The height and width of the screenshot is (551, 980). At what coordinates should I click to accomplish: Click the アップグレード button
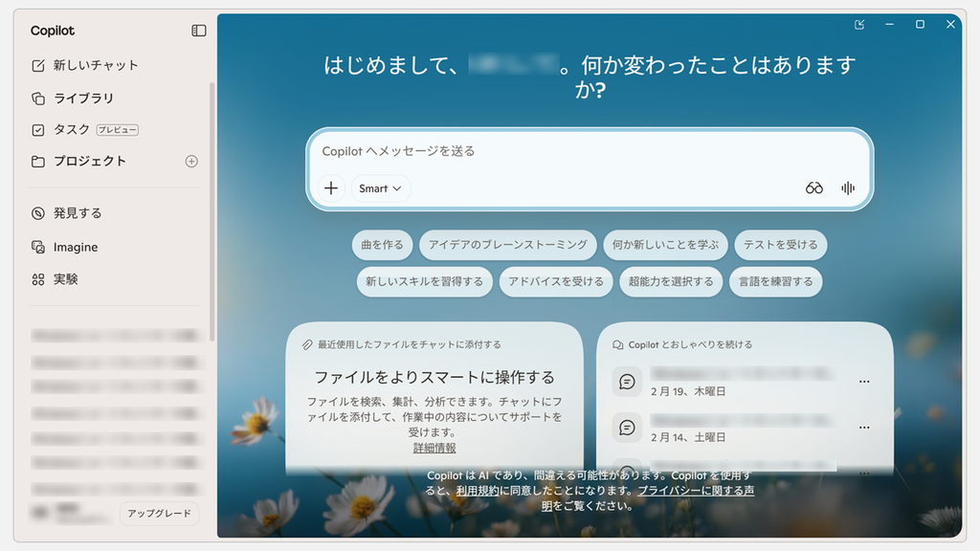click(x=160, y=513)
